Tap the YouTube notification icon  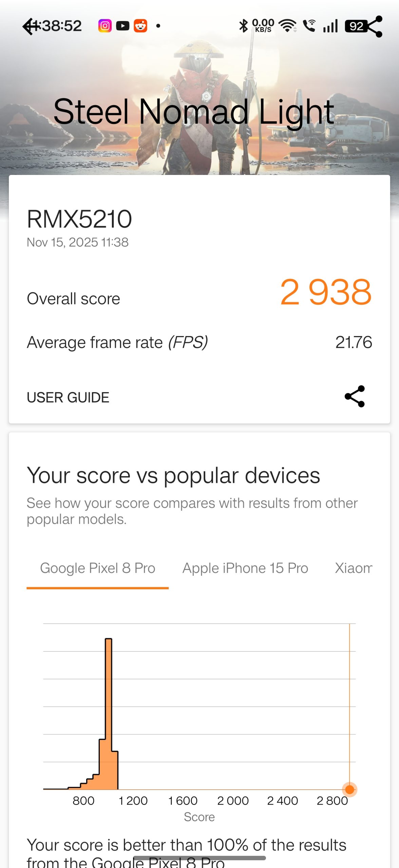[122, 26]
